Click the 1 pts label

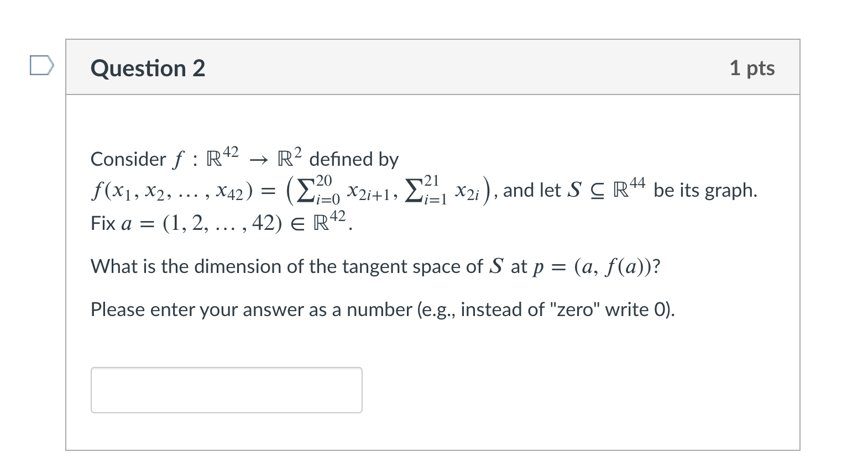tap(753, 67)
